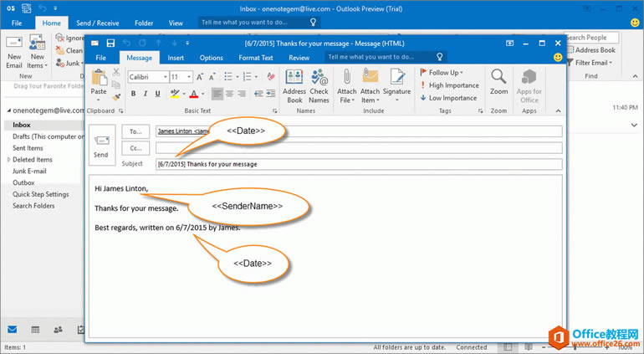Switch to Calendar view icon
Image resolution: width=644 pixels, height=354 pixels.
[x=35, y=330]
